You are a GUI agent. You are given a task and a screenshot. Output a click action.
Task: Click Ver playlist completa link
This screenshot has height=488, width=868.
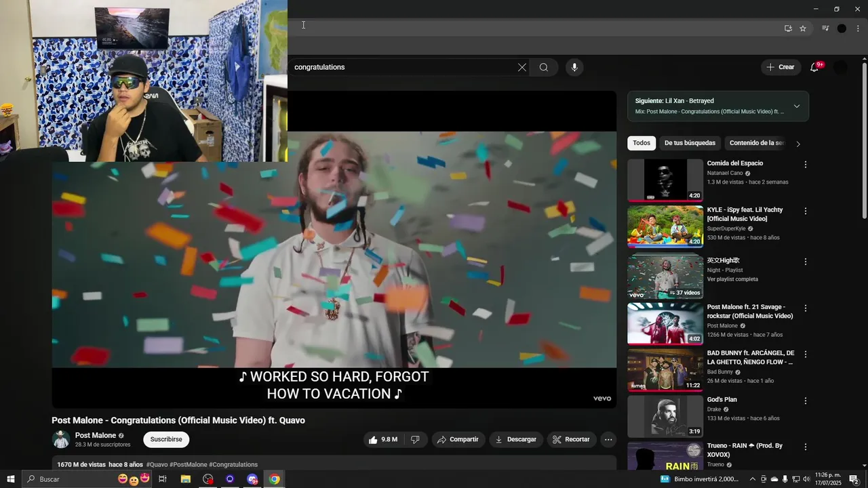click(x=732, y=279)
